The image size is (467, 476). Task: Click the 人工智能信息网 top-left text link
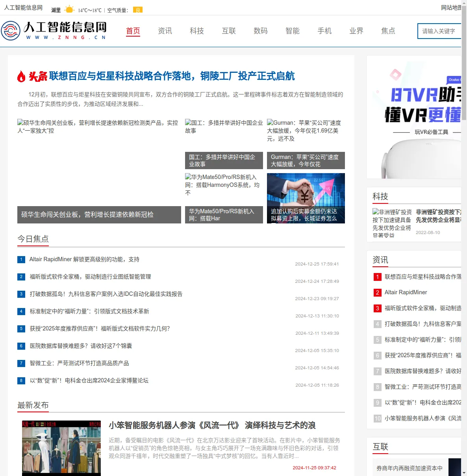23,7
